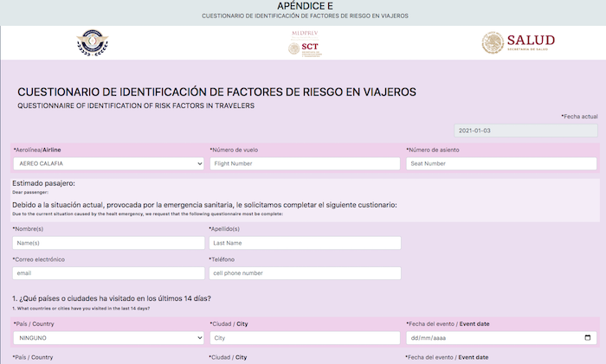
Task: Expand the País / Country dropdown showing NINGUNO
Action: [x=108, y=338]
